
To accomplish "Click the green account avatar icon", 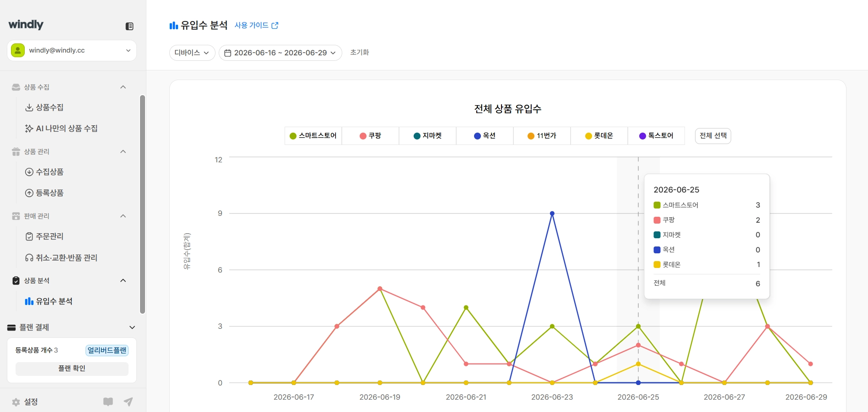I will 18,50.
